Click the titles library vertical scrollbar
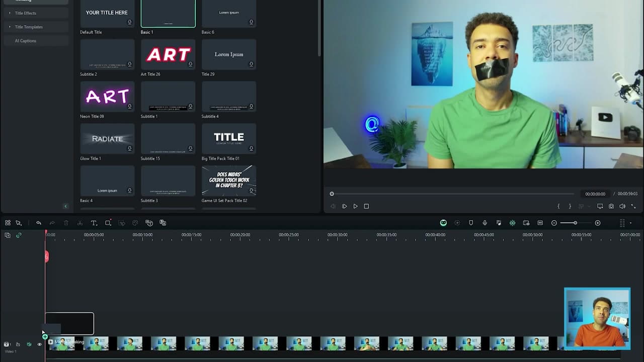Screen dimensions: 644x362 point(319,28)
